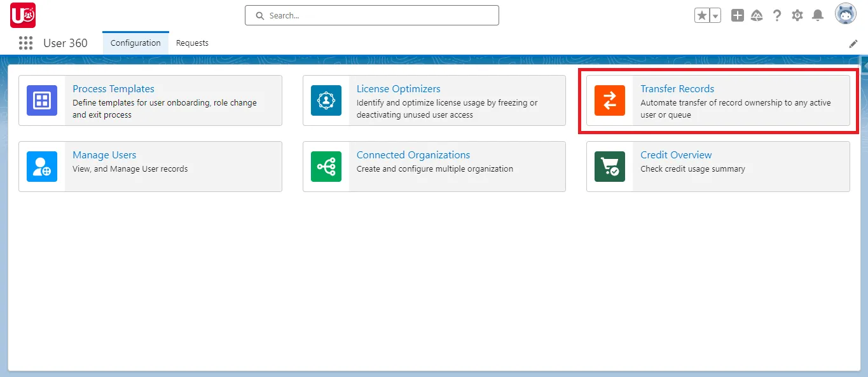
Task: Open help using the question mark icon
Action: (x=777, y=15)
